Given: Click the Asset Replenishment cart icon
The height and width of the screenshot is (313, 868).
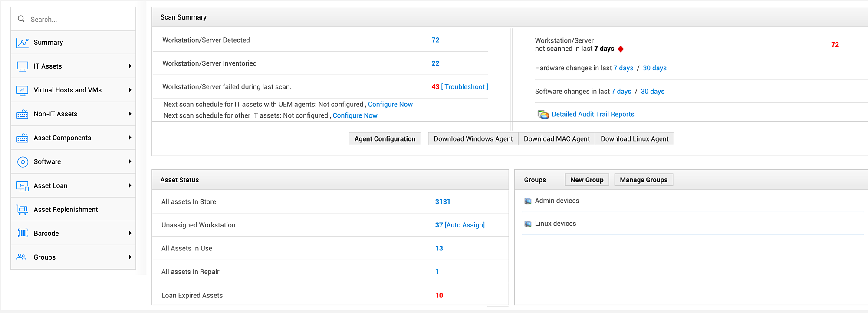Looking at the screenshot, I should pos(23,210).
